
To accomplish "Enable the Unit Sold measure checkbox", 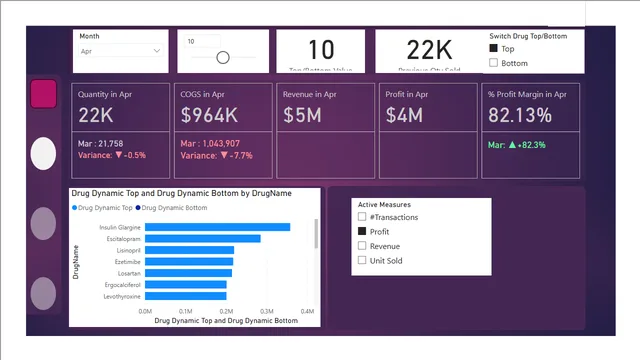I will [x=362, y=260].
